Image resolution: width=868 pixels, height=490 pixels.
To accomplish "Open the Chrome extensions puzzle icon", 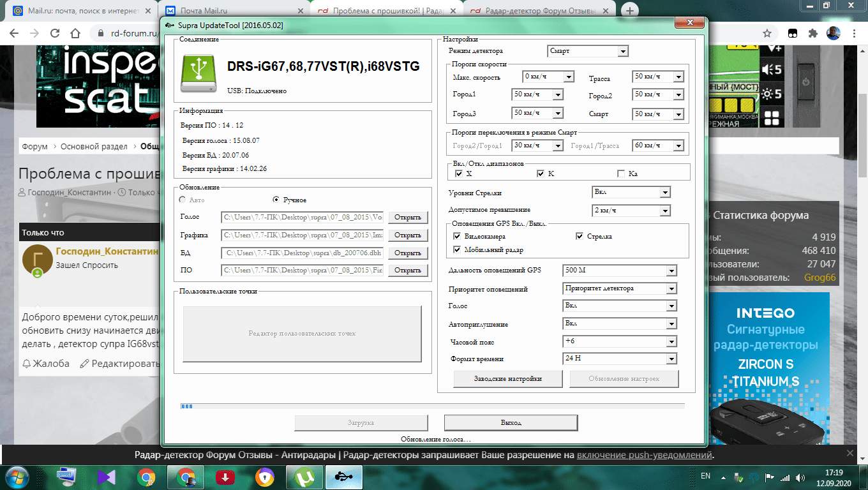I will tap(812, 33).
